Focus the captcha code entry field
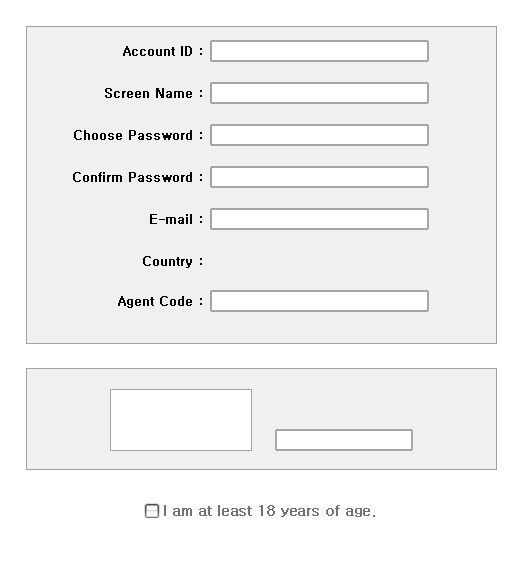Image resolution: width=523 pixels, height=575 pixels. pyautogui.click(x=344, y=440)
